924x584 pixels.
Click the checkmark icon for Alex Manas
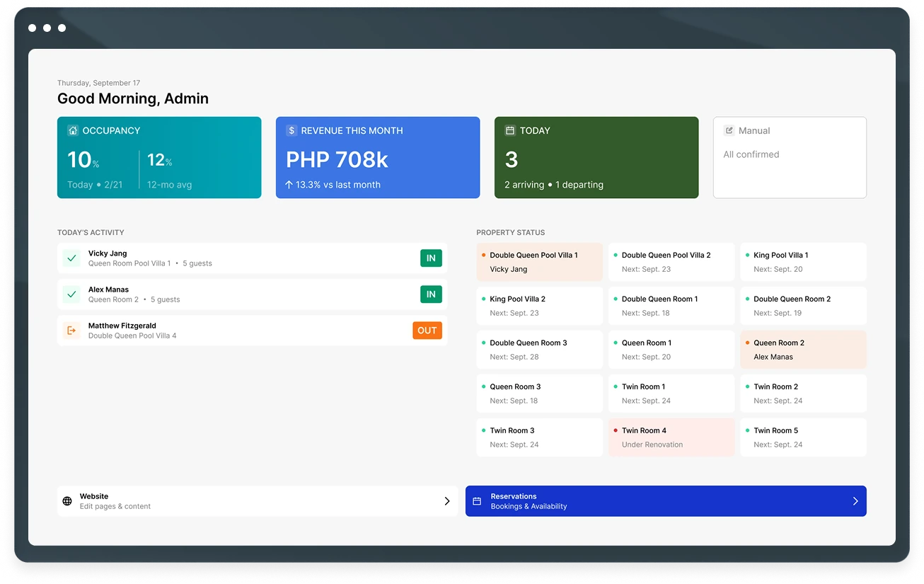click(71, 294)
